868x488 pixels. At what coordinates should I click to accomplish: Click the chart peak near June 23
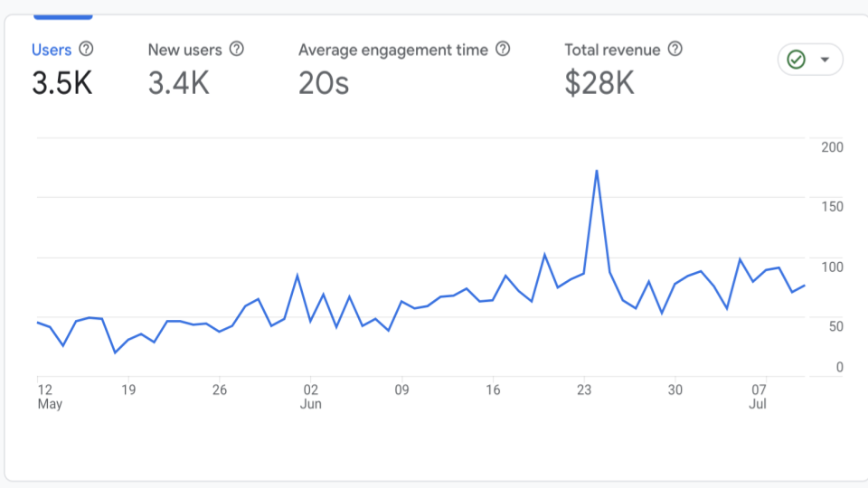(597, 170)
